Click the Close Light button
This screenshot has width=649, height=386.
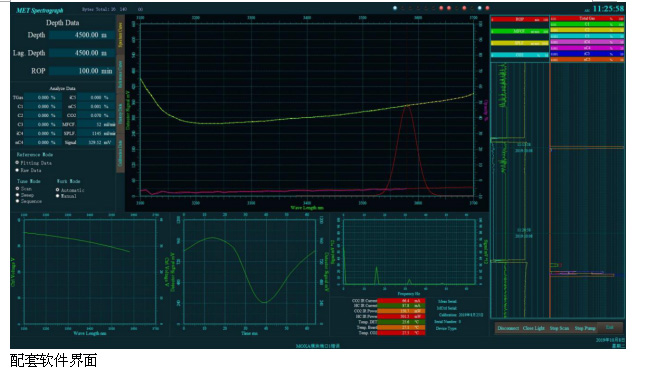[x=534, y=328]
